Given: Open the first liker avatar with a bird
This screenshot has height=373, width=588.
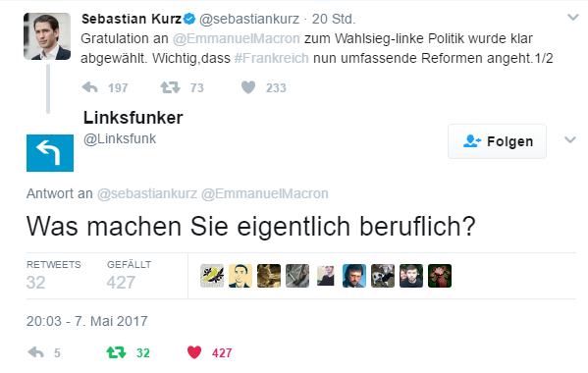Looking at the screenshot, I should [x=212, y=276].
